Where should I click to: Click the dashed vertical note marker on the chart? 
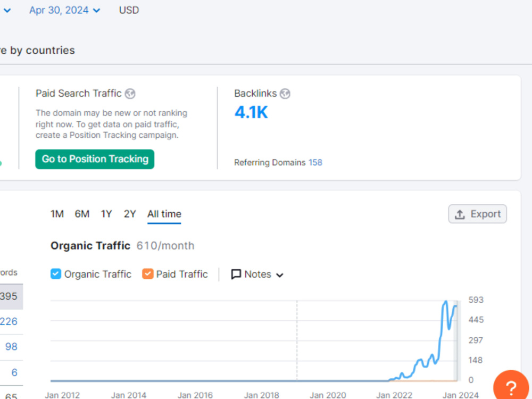tap(297, 340)
